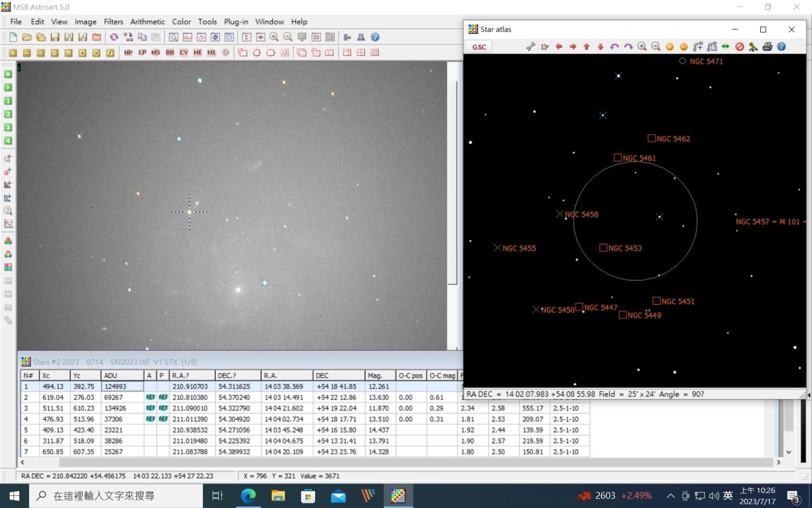Toggle the REF marker in column P, row 4
Viewport: 812px width, 508px height.
pos(163,419)
